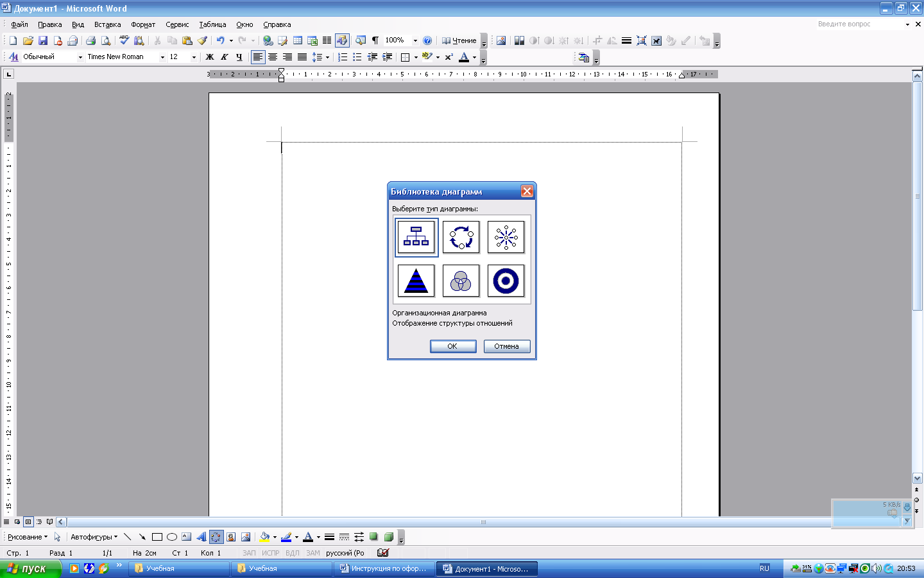Undo the last action
This screenshot has height=578, width=924.
pos(220,40)
